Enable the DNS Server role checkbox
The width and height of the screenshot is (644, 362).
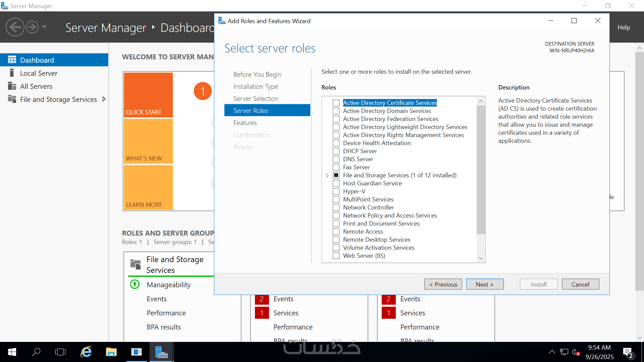point(336,159)
